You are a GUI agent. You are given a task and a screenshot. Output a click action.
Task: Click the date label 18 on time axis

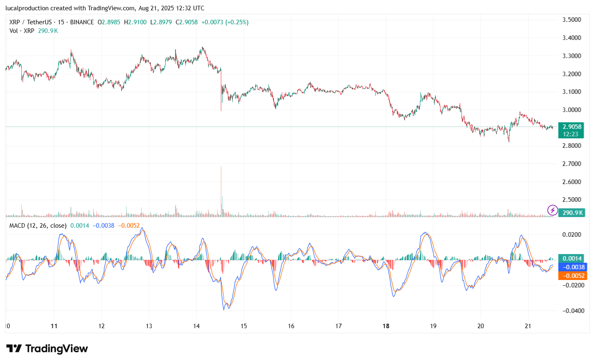[386, 326]
